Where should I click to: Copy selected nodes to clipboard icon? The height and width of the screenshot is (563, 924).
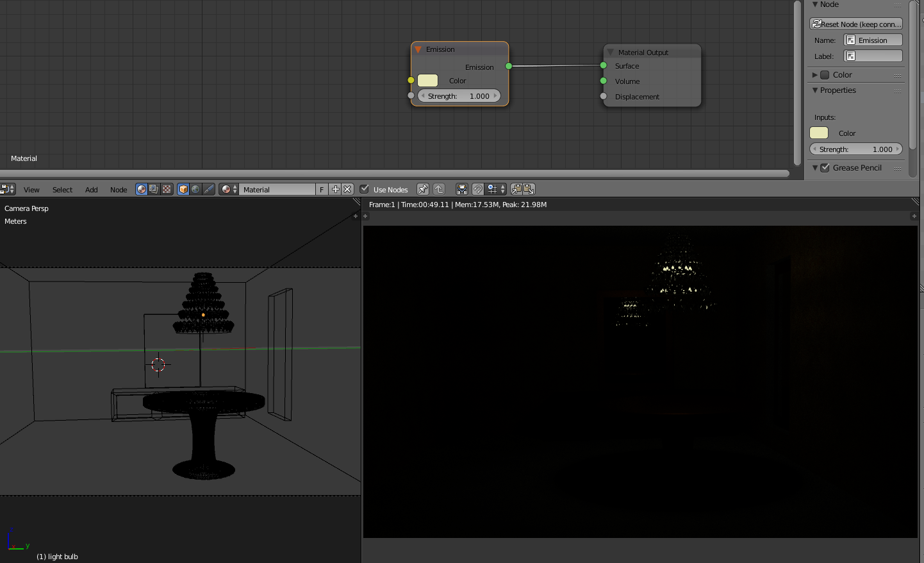pyautogui.click(x=516, y=189)
